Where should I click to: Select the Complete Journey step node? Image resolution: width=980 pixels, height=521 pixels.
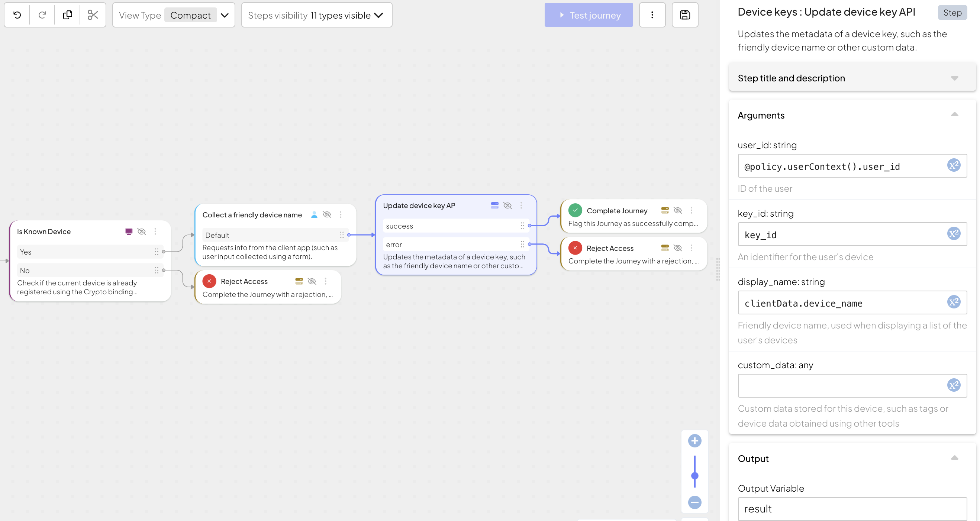[x=617, y=211]
